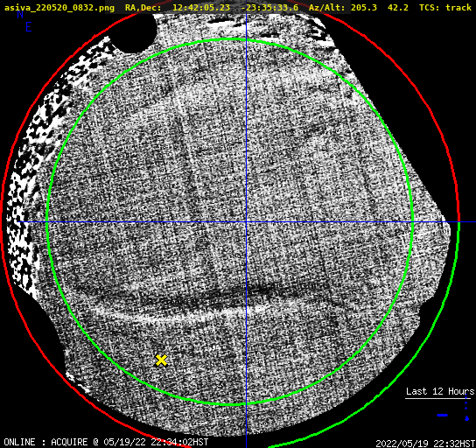Click the TCS: track status text
Image resolution: width=476 pixels, height=448 pixels.
pyautogui.click(x=445, y=7)
